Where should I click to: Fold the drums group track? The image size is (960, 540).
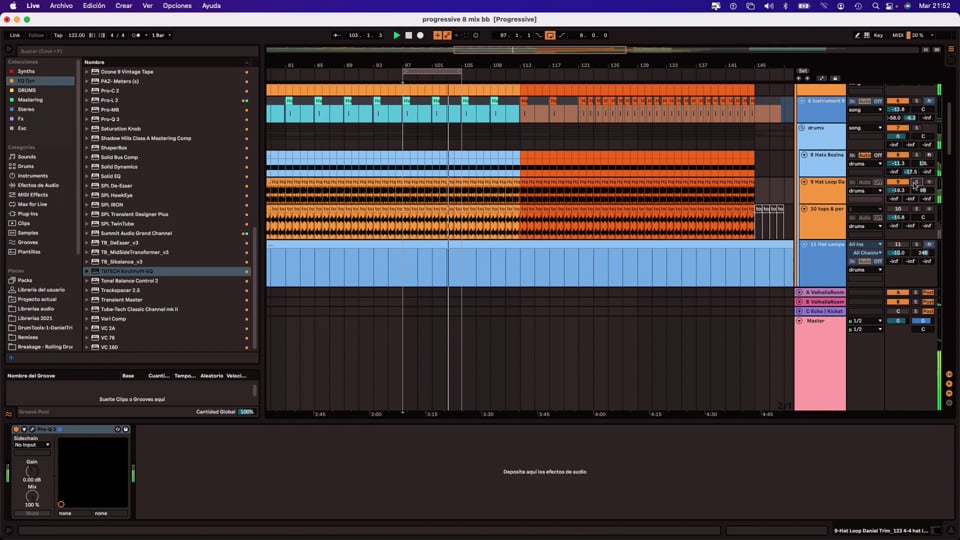[802, 128]
